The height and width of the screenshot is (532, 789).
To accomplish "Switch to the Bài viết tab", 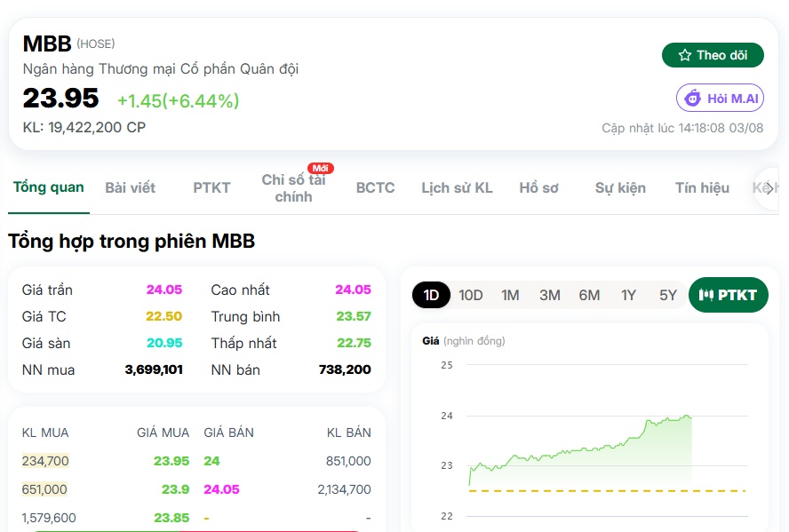I will (131, 187).
